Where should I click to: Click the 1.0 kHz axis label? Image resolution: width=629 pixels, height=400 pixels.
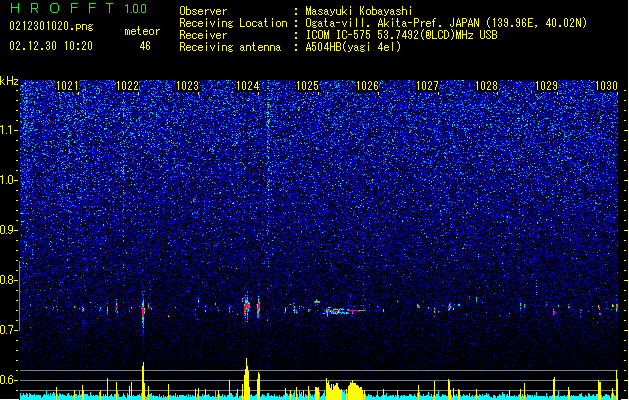(x=8, y=180)
